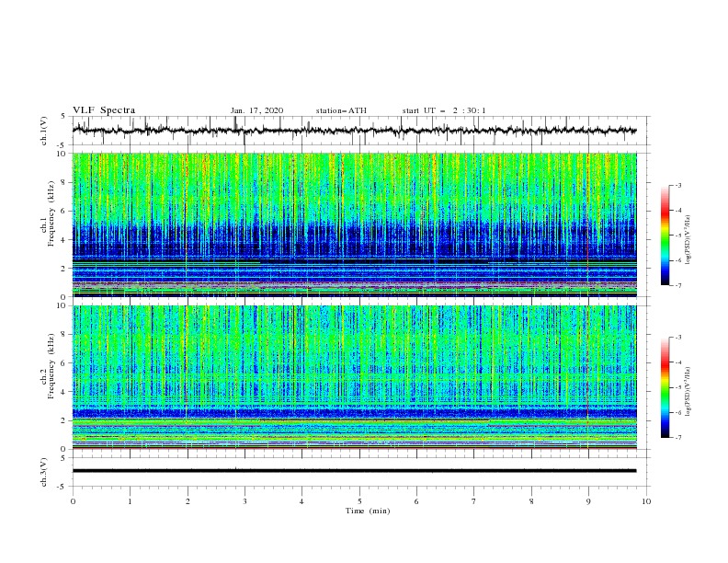The width and height of the screenshot is (728, 563).
Task: Click the ch.1 waveform trace plot
Action: (354, 131)
